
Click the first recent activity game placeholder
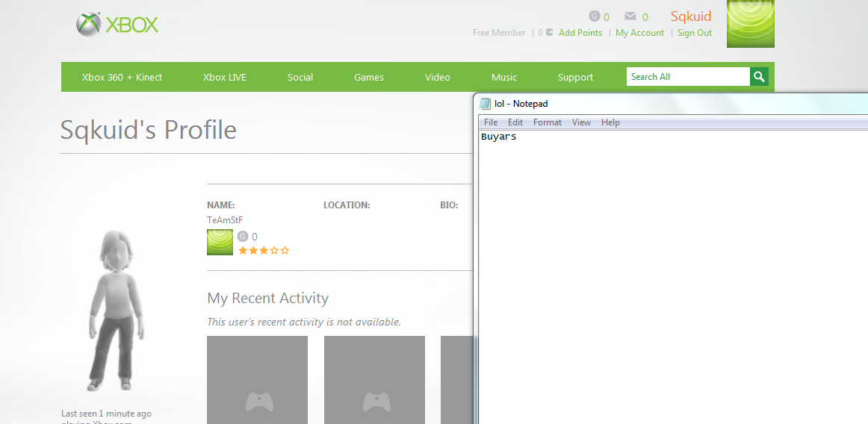point(258,380)
